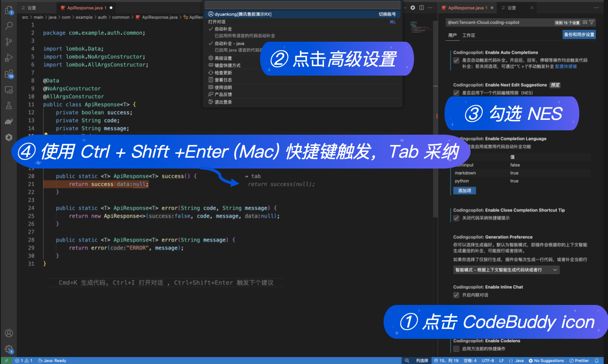Screen dimensions: 608x364
Task: Open the Testing flask view
Action: (9, 106)
